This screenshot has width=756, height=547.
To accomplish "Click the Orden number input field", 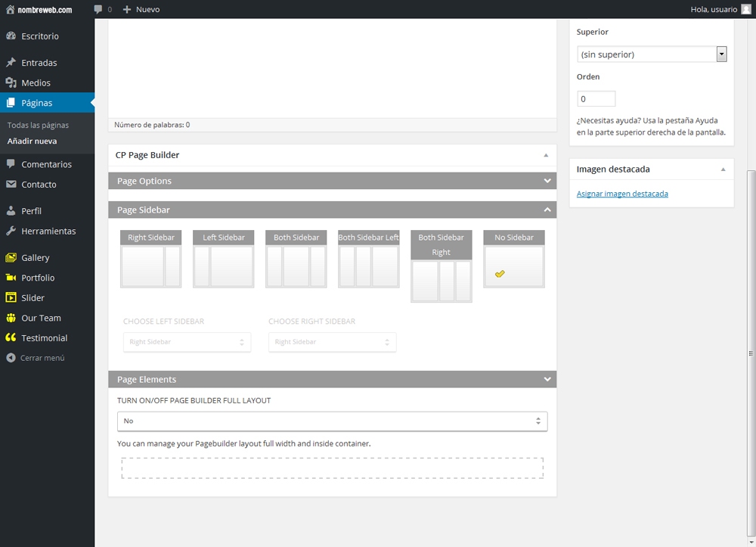I will pos(596,99).
